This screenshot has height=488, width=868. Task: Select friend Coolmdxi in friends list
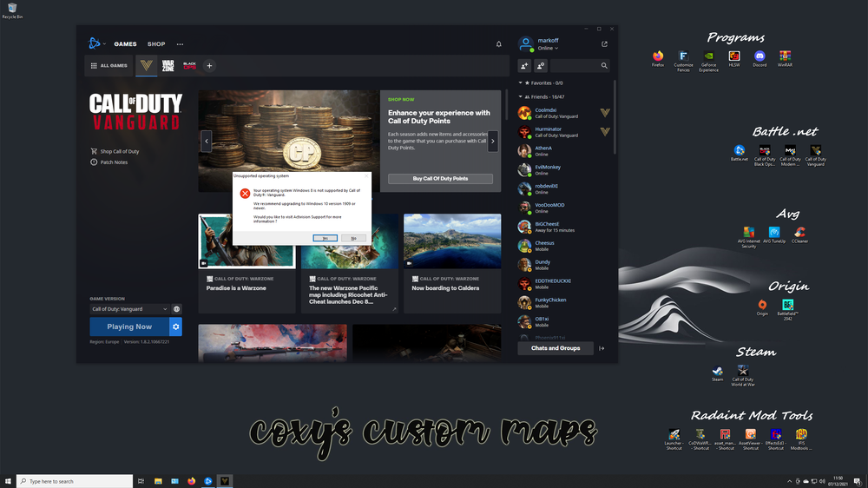[565, 113]
